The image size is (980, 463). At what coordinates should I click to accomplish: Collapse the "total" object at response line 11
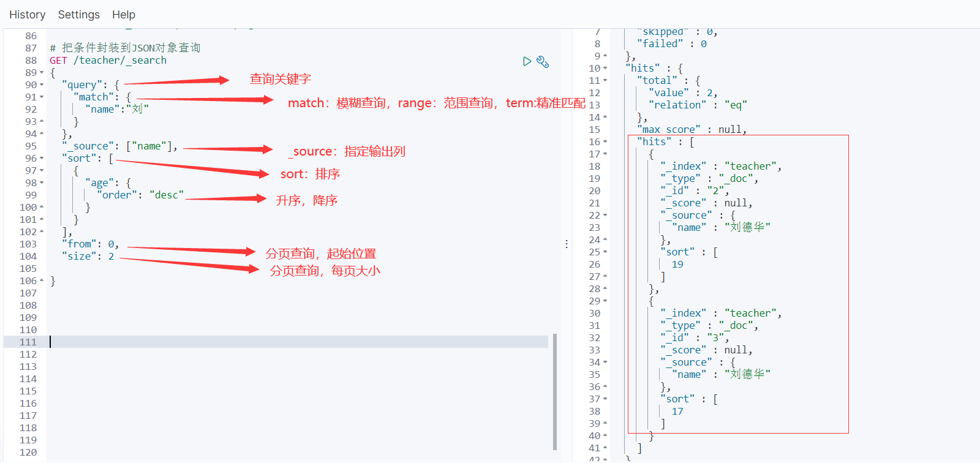[605, 80]
